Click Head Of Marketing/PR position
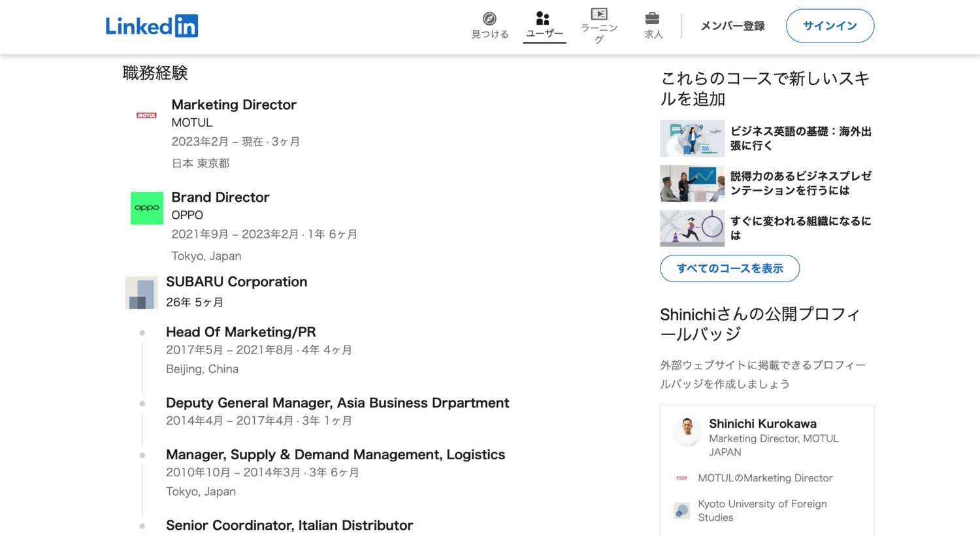980x537 pixels. 241,332
